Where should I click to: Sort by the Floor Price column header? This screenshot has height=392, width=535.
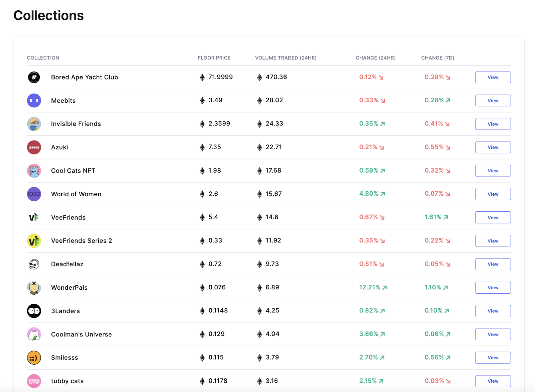(x=214, y=58)
